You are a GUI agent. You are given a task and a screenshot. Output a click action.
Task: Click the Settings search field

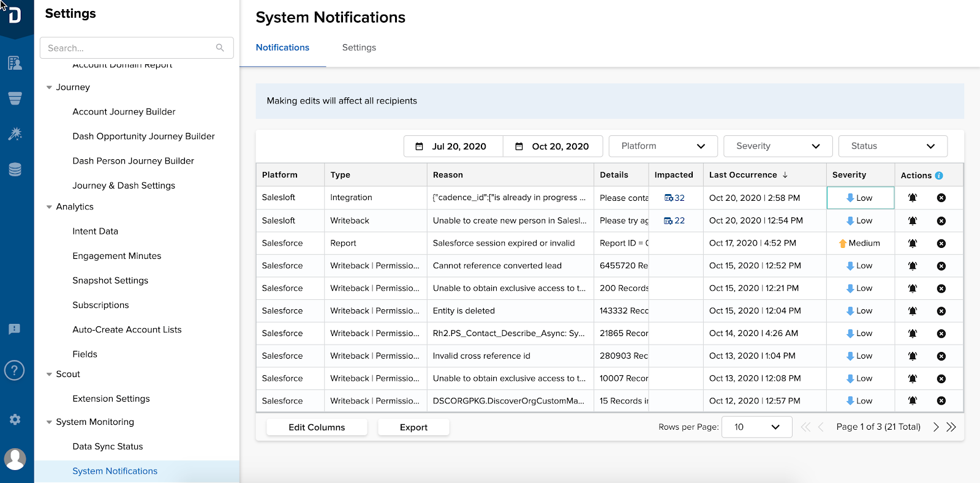click(x=137, y=48)
